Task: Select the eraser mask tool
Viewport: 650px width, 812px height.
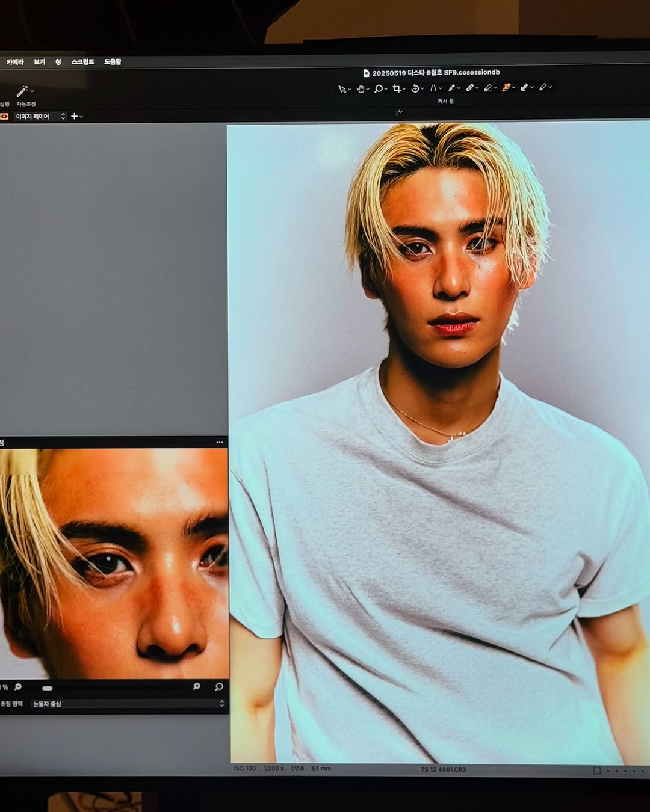Action: click(x=488, y=88)
